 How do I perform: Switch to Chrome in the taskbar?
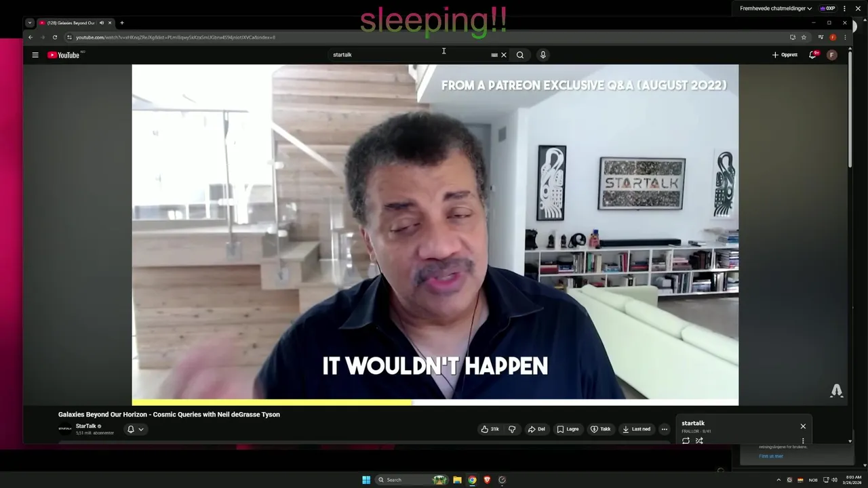pos(472,480)
